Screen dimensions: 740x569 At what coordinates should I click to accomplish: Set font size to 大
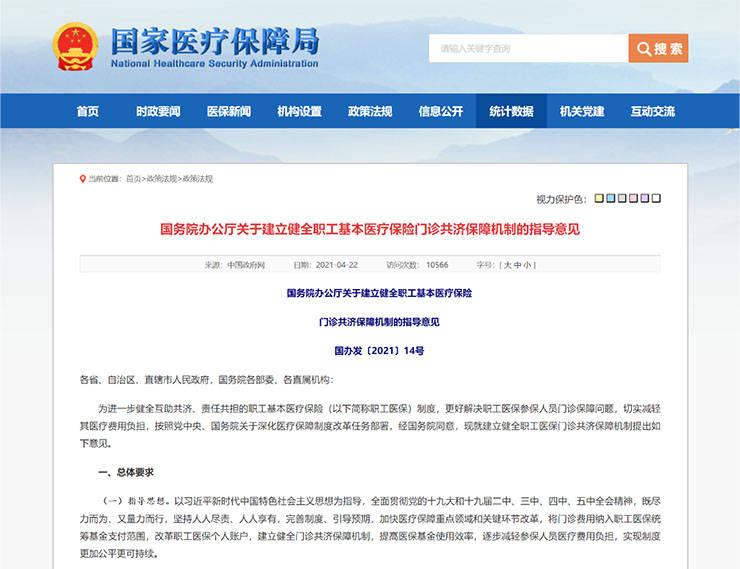coord(507,265)
